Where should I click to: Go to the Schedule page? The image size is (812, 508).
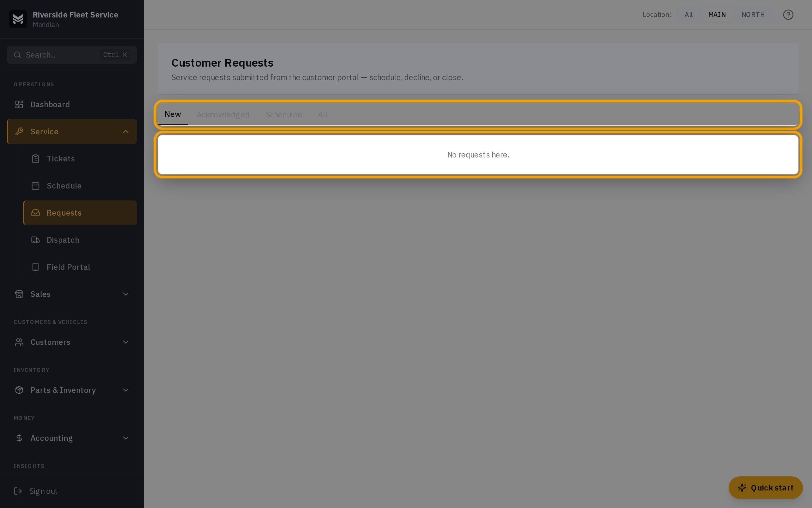point(80,186)
